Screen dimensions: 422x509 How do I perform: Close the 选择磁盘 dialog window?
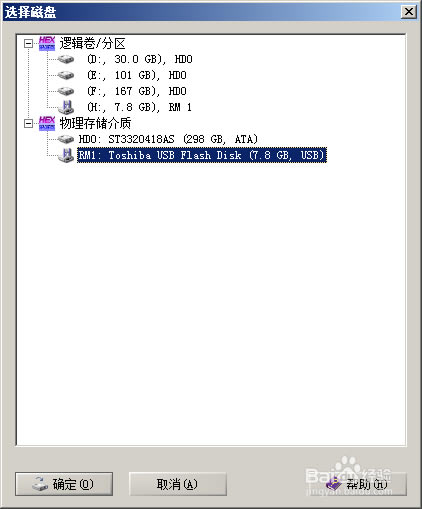(x=409, y=12)
